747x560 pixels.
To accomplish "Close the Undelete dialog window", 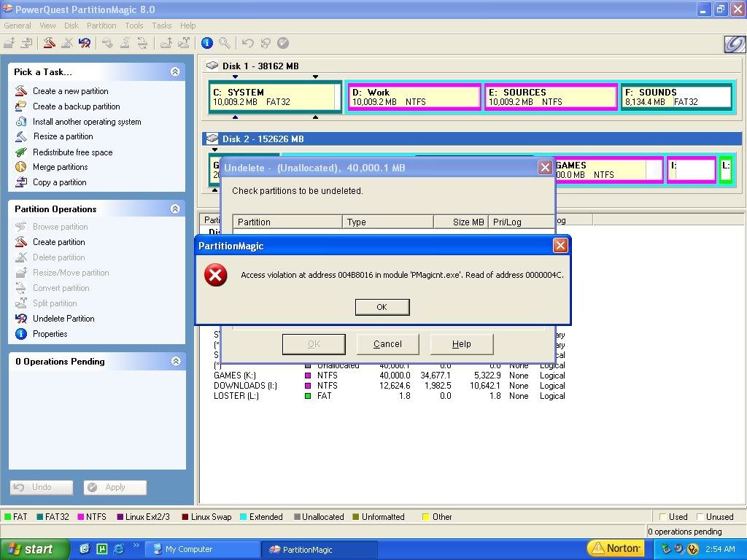I will click(545, 168).
